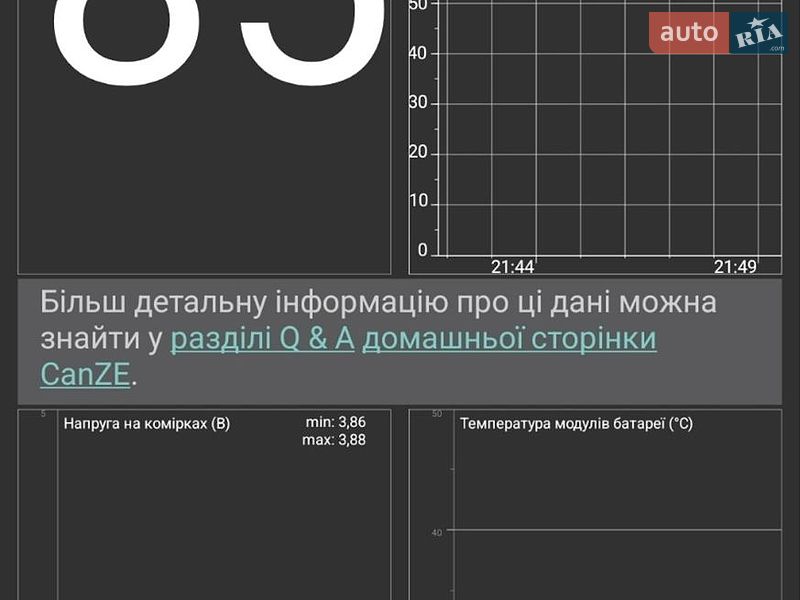Select the max: 3,88 voltage value
Viewport: 800px width, 600px height.
tap(334, 440)
